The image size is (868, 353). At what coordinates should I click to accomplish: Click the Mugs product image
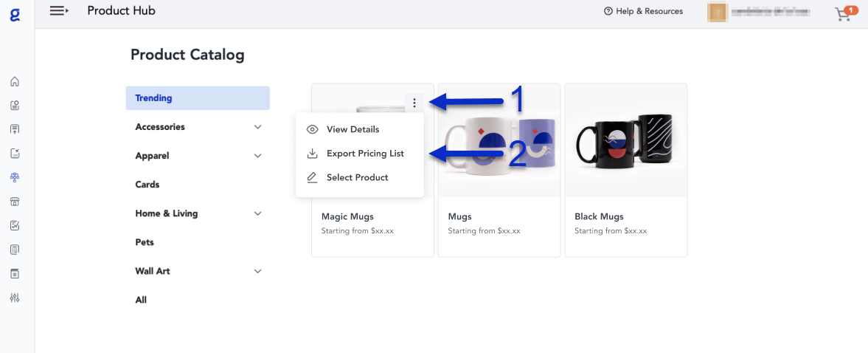point(499,141)
